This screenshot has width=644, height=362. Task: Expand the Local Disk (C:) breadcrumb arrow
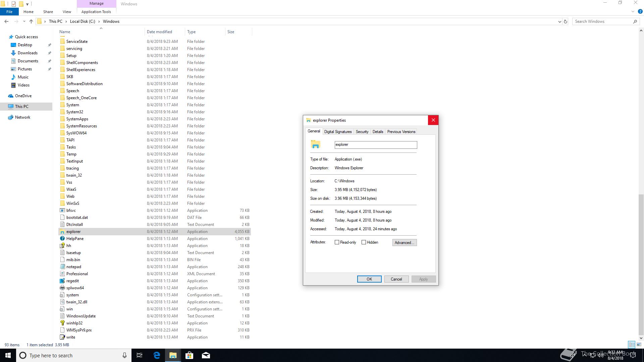99,21
